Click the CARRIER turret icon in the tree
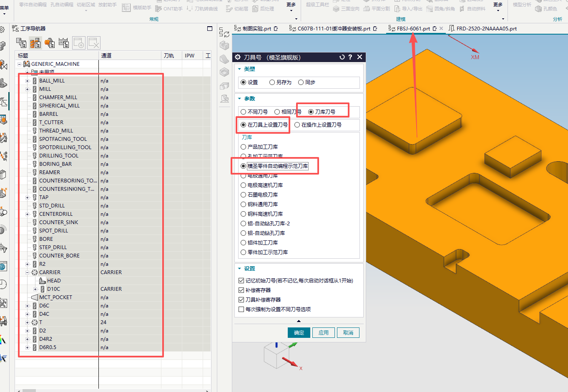 point(35,272)
